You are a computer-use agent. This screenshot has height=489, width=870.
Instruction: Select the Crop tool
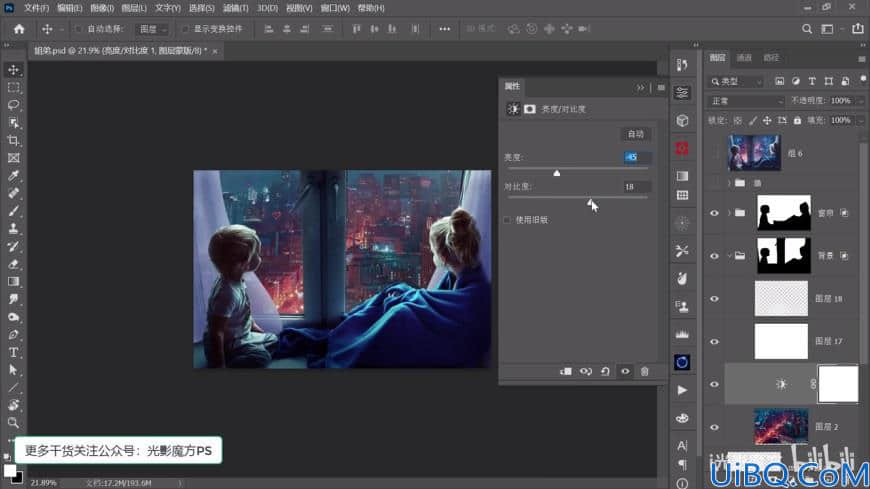14,140
